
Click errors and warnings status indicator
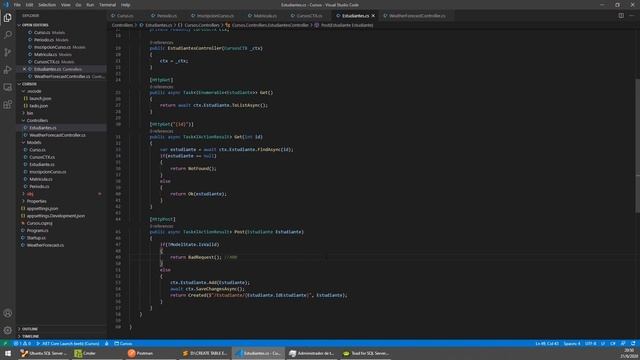(x=22, y=344)
